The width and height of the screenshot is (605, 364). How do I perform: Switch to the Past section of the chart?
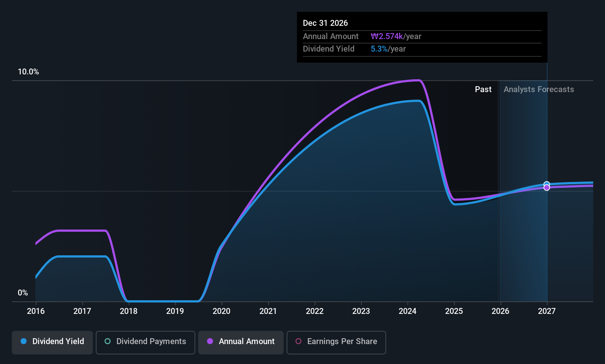click(x=483, y=89)
